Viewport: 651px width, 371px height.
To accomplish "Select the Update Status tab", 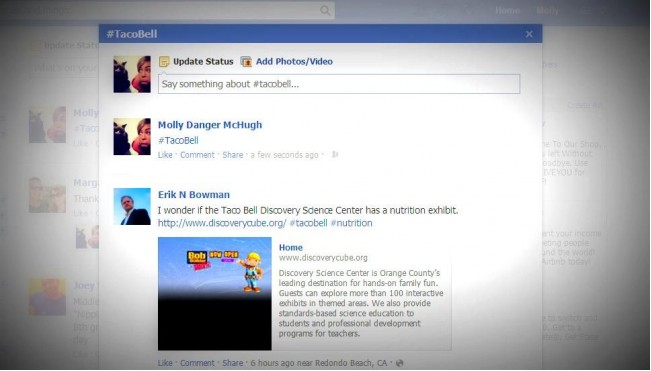I will [x=203, y=61].
